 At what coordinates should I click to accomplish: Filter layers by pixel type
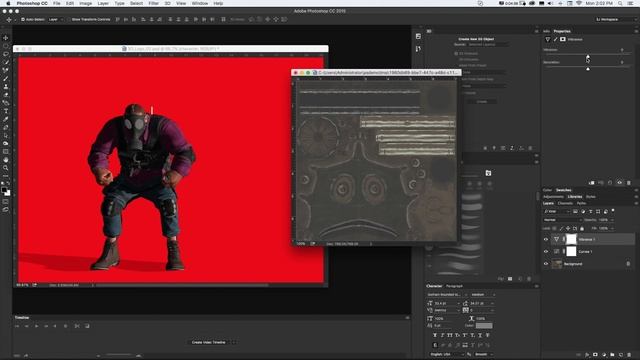pos(576,211)
